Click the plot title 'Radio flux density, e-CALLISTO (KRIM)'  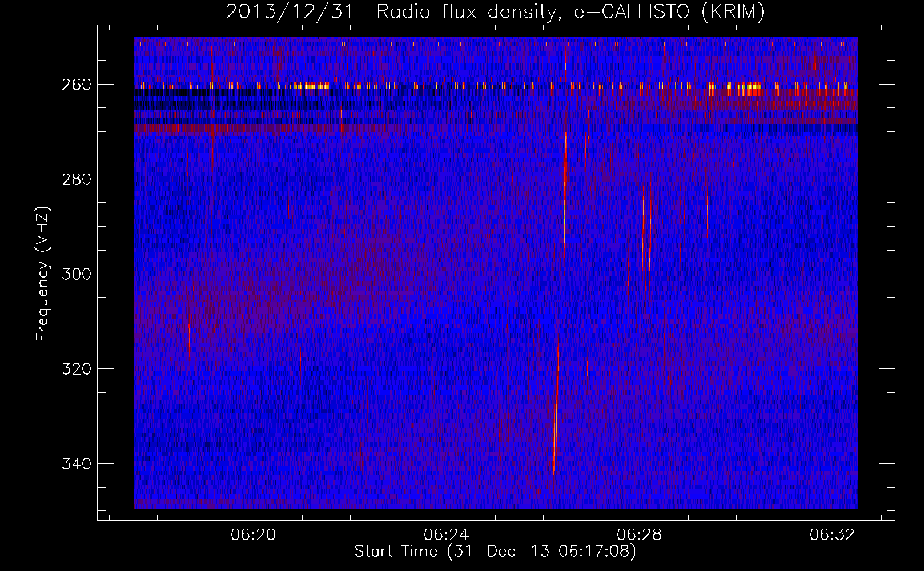coord(570,11)
